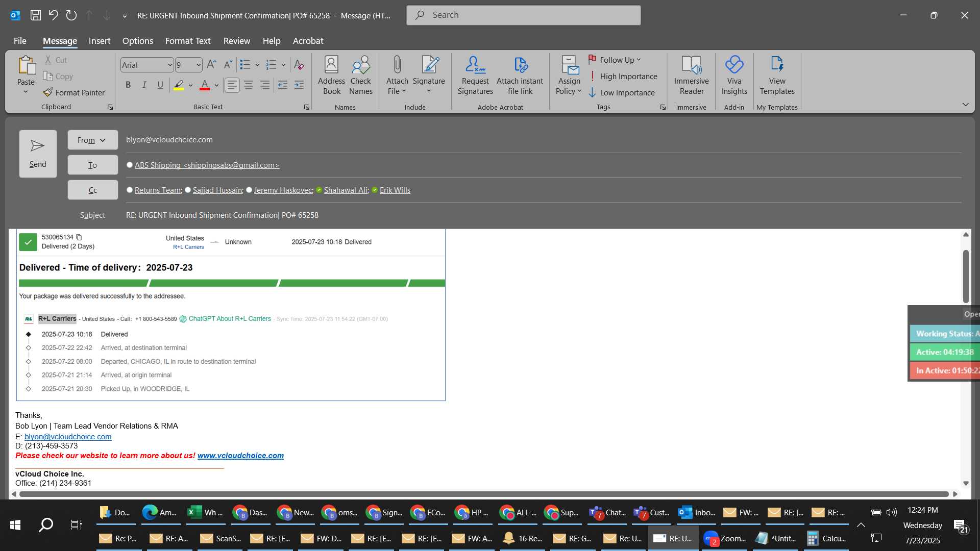Open the File tab
Image resolution: width=980 pixels, height=551 pixels.
click(20, 41)
